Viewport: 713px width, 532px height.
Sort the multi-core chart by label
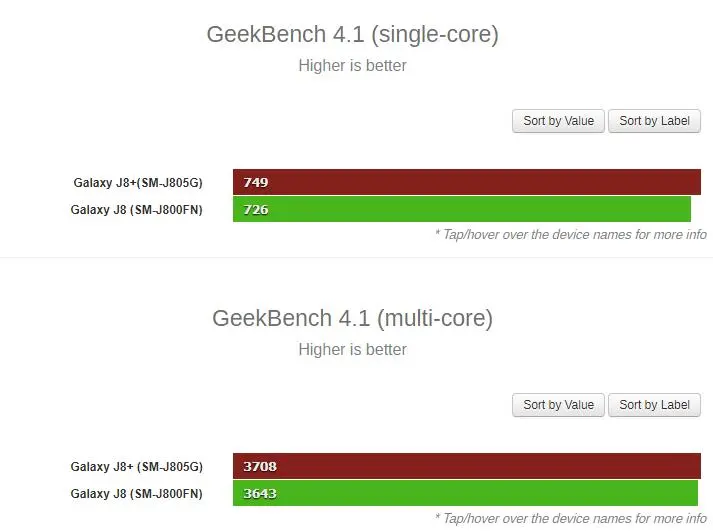pyautogui.click(x=654, y=405)
